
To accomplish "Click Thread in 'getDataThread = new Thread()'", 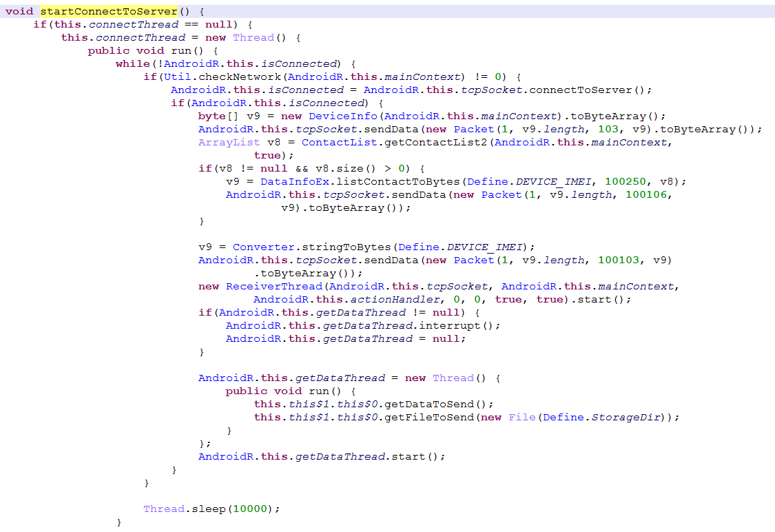I will [453, 378].
